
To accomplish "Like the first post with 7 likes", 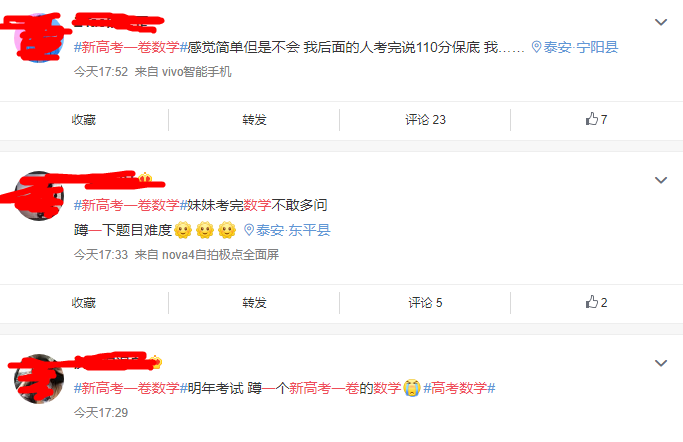I will coord(596,119).
